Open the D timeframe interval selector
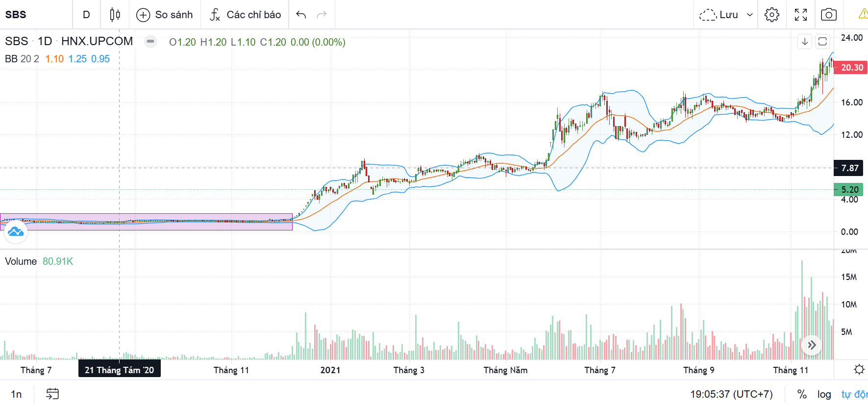868x407 pixels. (x=86, y=15)
